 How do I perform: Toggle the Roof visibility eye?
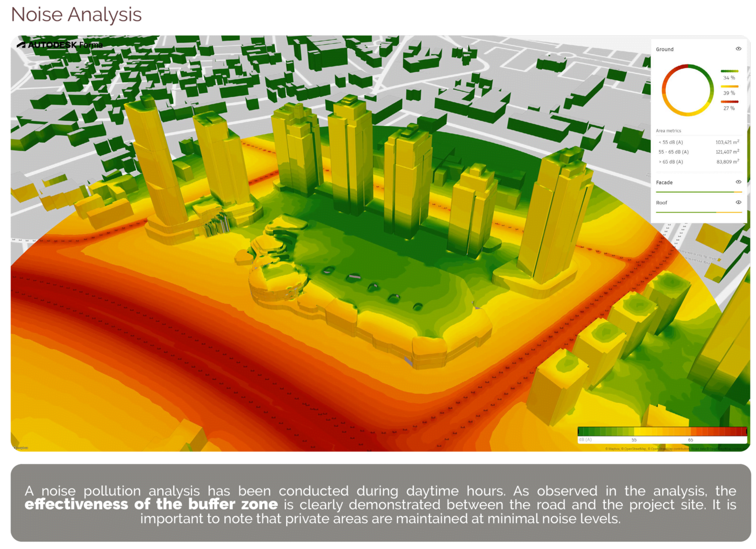coord(738,202)
